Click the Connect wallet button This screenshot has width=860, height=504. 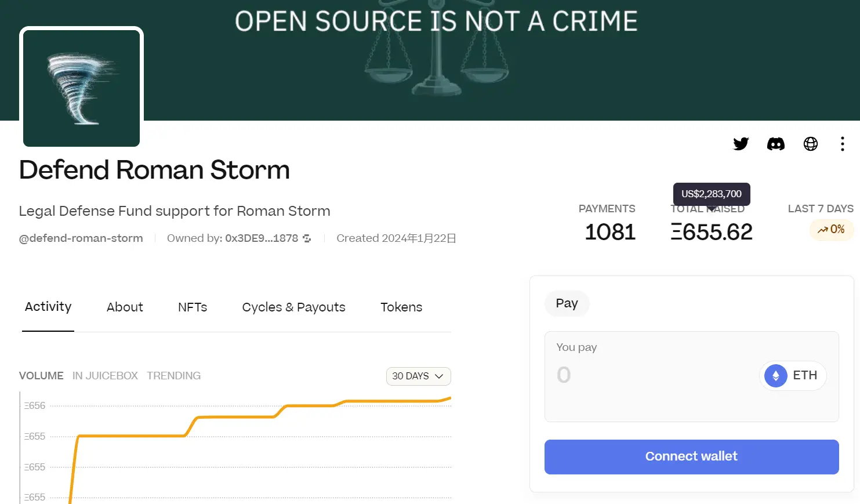(691, 456)
